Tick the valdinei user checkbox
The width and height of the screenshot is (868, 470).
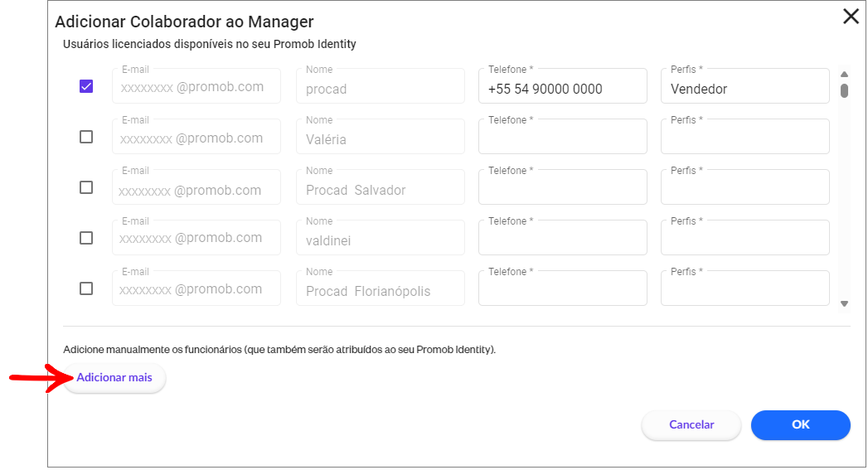click(86, 238)
